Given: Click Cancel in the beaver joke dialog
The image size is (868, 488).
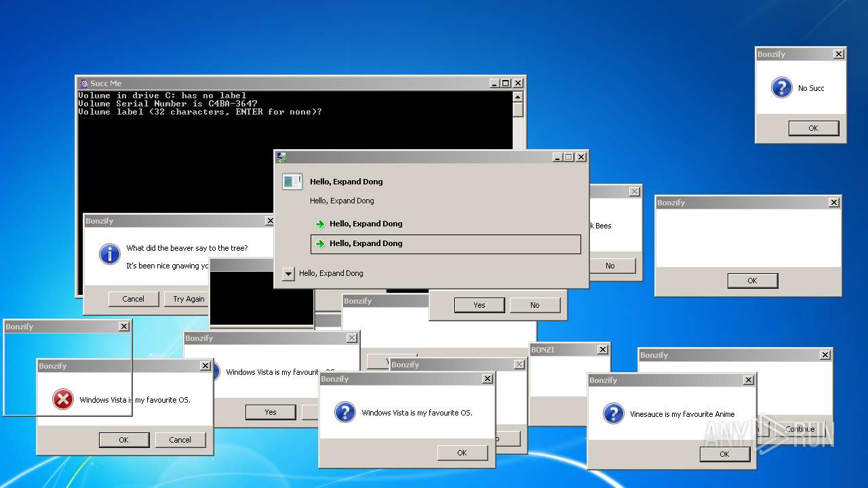Looking at the screenshot, I should [134, 299].
